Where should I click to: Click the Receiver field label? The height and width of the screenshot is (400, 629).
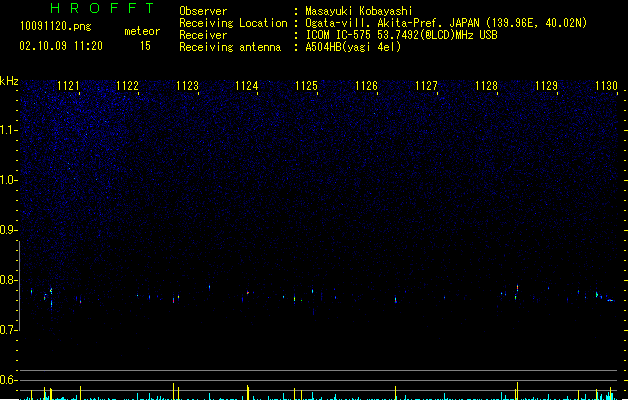click(203, 35)
